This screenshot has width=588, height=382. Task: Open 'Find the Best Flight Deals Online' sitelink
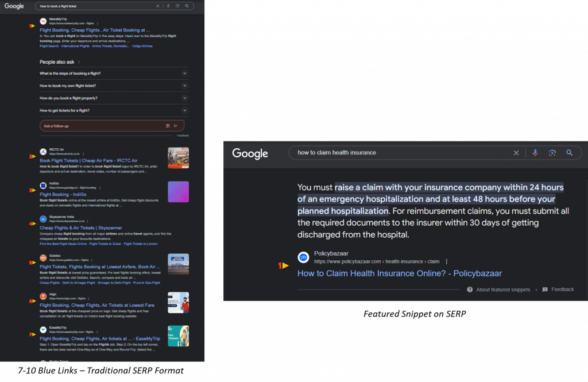tap(63, 244)
